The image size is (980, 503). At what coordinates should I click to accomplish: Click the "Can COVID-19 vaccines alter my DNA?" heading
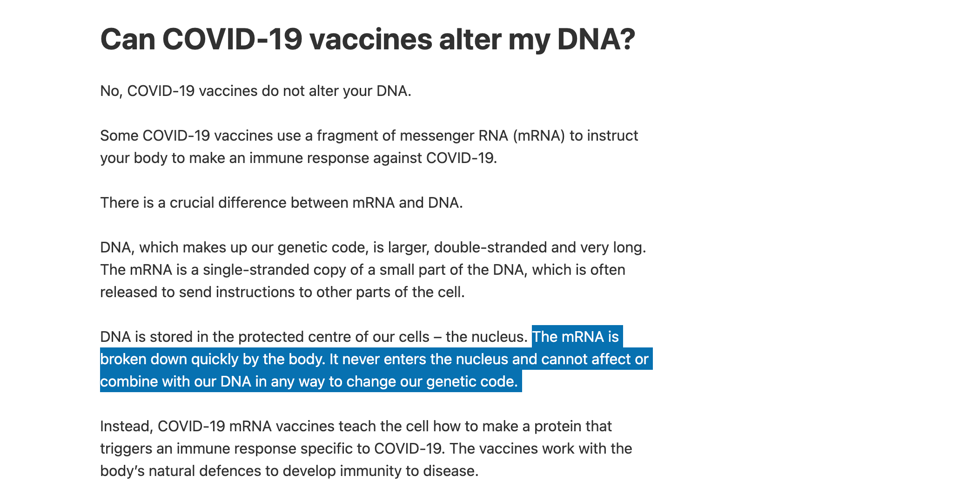368,39
